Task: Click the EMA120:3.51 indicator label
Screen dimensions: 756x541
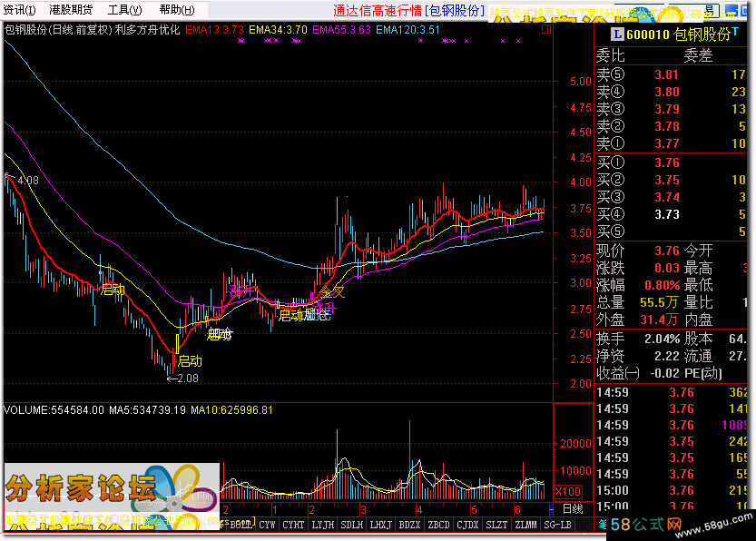Action: (x=407, y=30)
